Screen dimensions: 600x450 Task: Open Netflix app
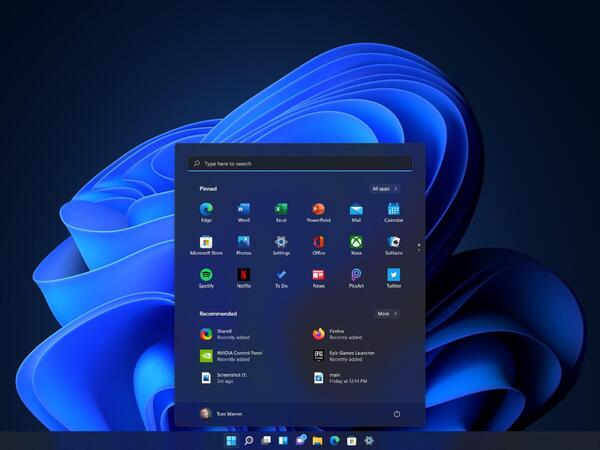(x=244, y=278)
